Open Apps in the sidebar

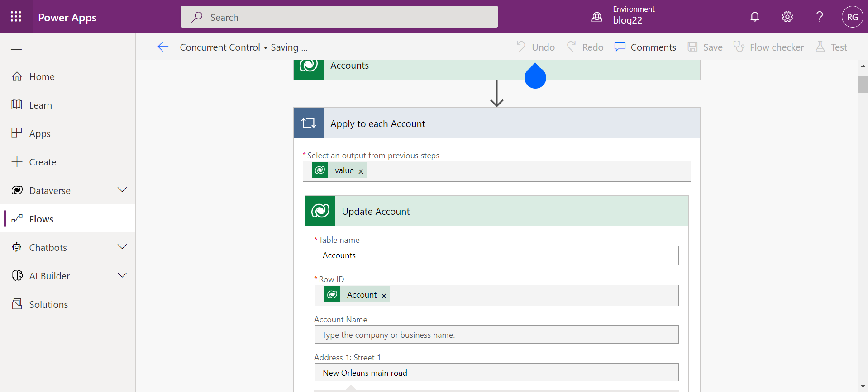(68, 133)
